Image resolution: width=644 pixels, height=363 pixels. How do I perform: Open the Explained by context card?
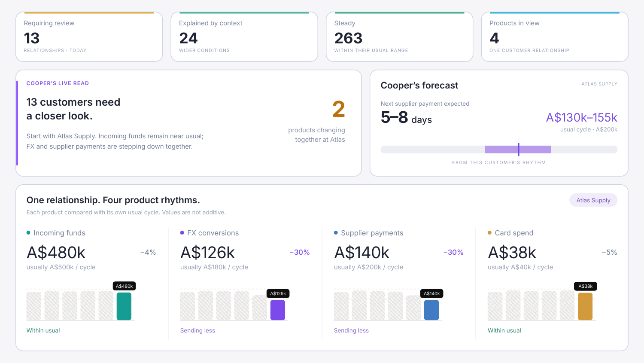pos(244,37)
